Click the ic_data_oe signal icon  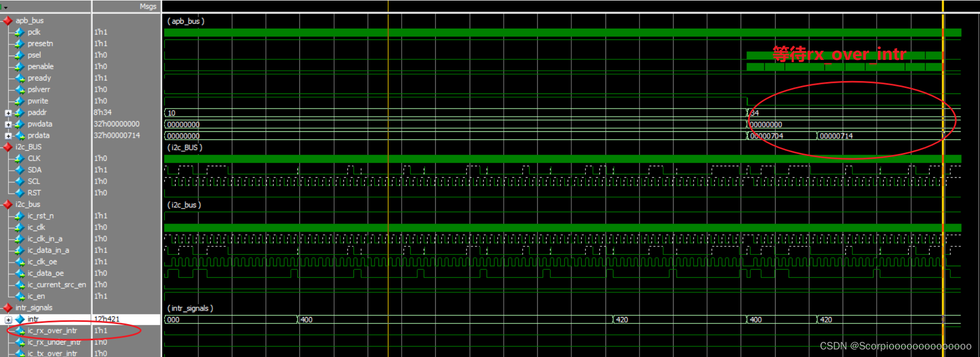tap(19, 273)
